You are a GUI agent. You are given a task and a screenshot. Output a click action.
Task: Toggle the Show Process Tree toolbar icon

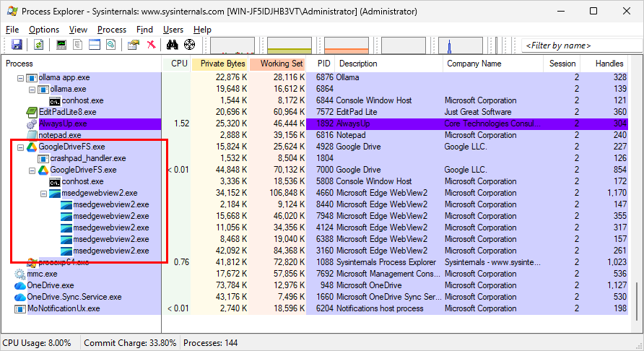pos(78,45)
